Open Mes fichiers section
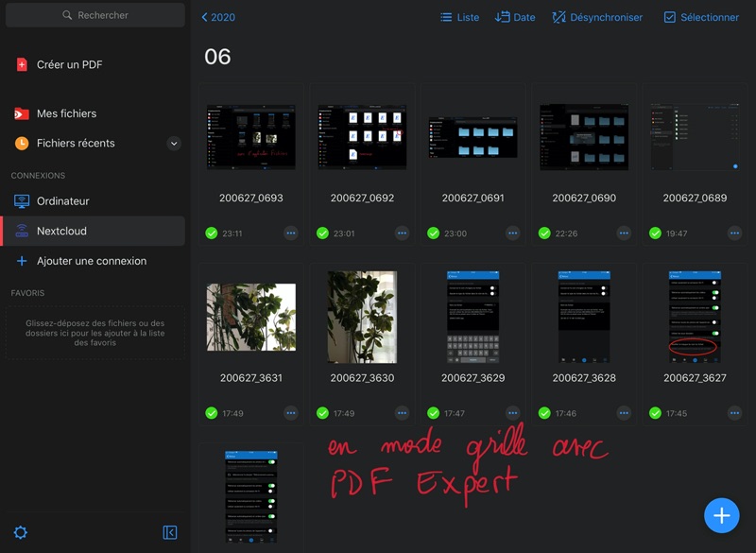 pos(66,113)
